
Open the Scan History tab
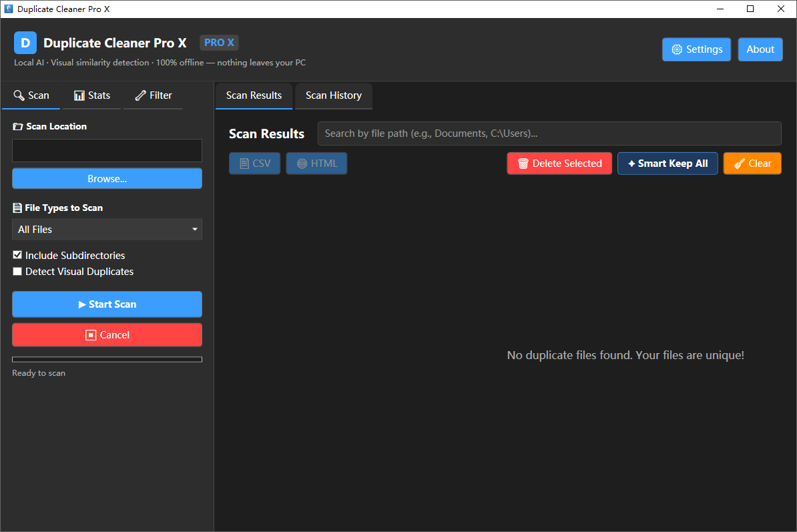point(334,95)
